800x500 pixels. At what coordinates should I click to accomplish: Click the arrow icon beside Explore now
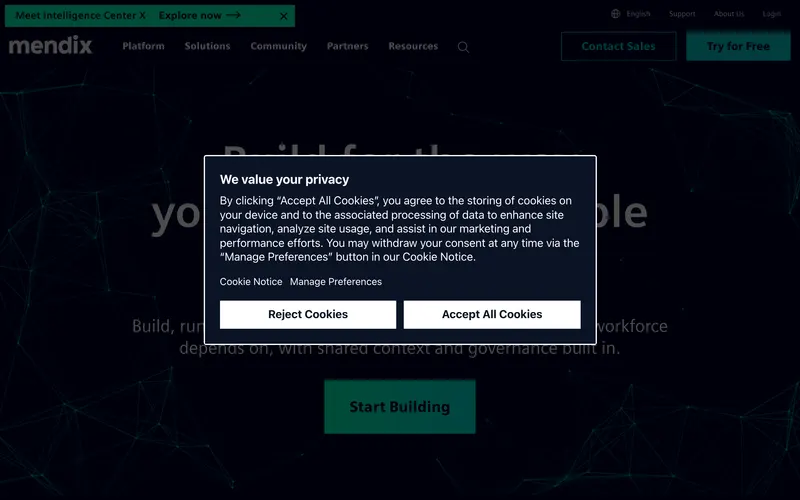coord(234,15)
